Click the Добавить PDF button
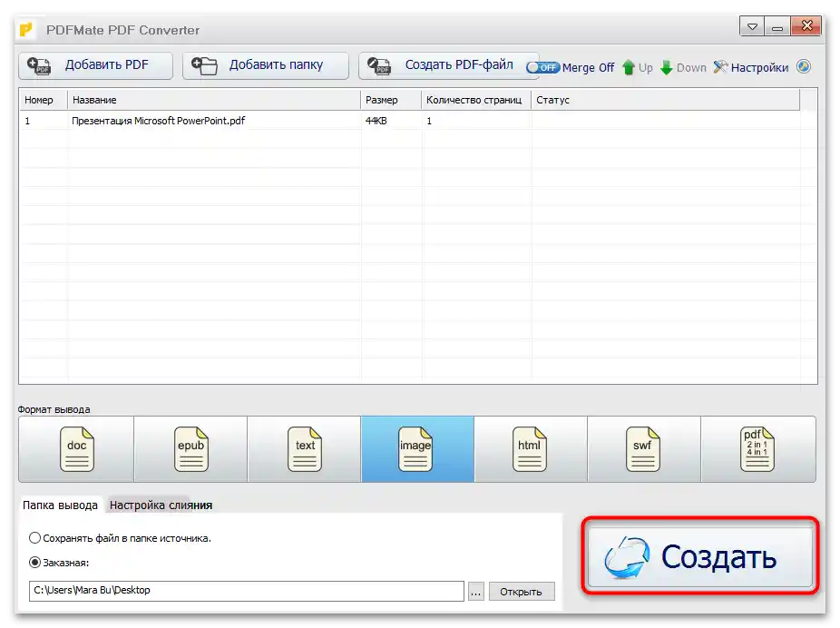Image resolution: width=840 pixels, height=628 pixels. coord(95,65)
